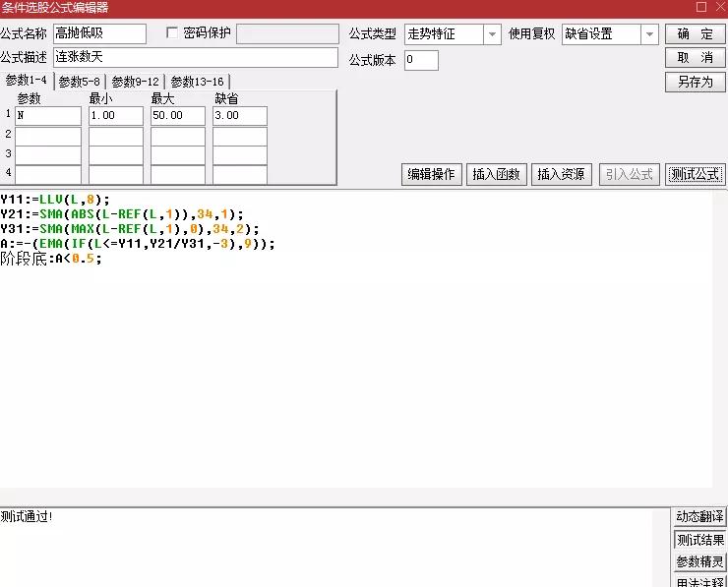Click the code line starting 'Y21:=SMA(ABS'
This screenshot has width=728, height=587.
coord(122,214)
